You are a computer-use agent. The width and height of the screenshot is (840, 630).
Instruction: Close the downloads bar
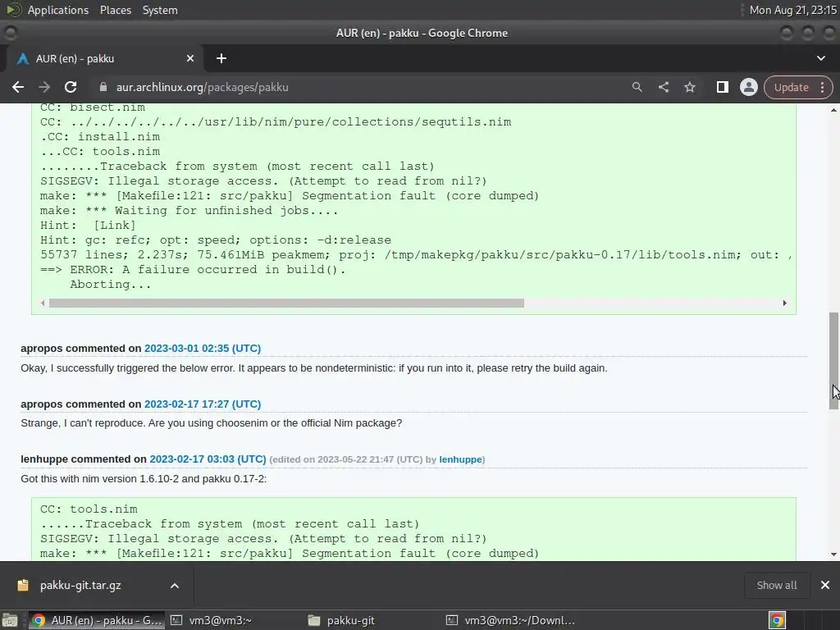(825, 585)
